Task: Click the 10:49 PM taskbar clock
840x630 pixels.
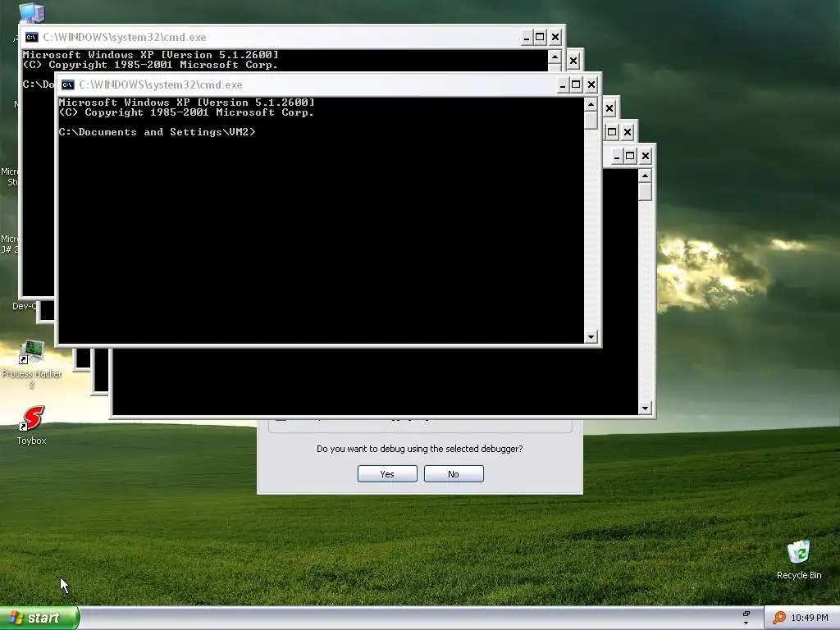Action: (810, 619)
